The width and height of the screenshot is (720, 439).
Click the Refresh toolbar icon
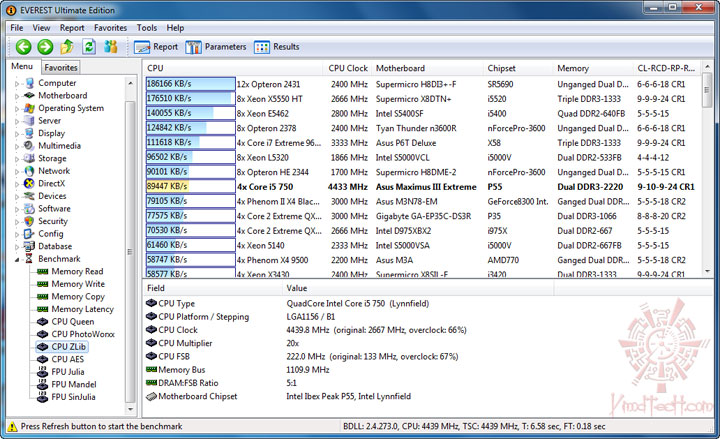(89, 46)
